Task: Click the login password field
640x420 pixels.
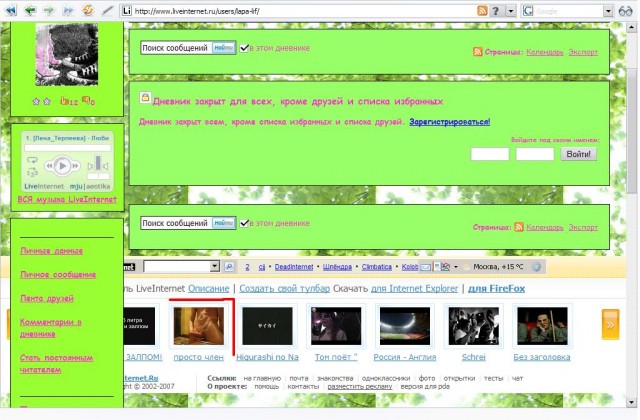Action: click(535, 154)
